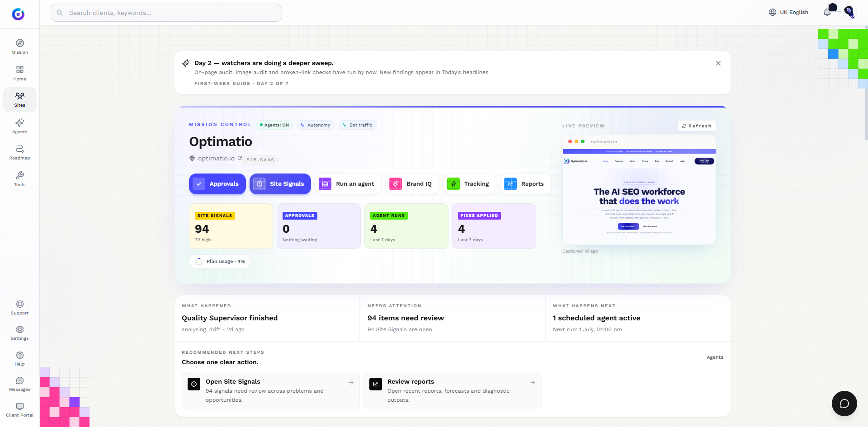Click the globe icon beside UK English
Image resolution: width=868 pixels, height=427 pixels.
pos(773,12)
